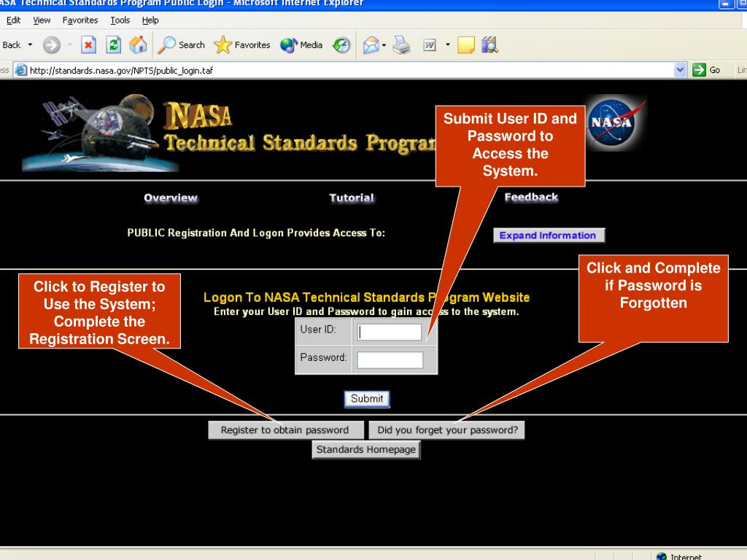Click the green Go button
This screenshot has height=560, width=747.
pyautogui.click(x=706, y=70)
